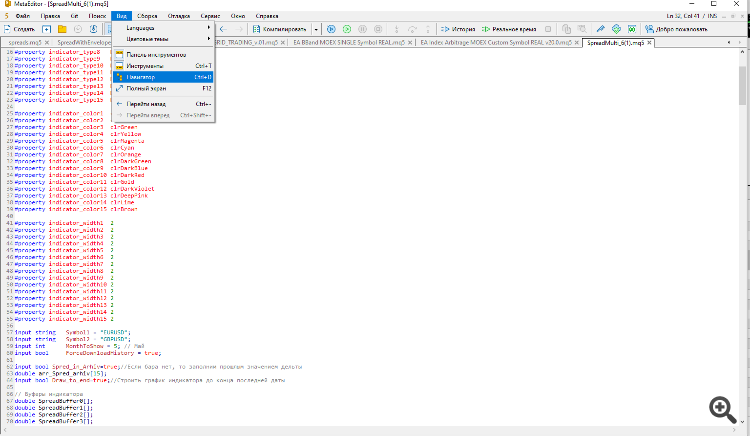Click the Добро пожаловать welcome button

click(676, 29)
